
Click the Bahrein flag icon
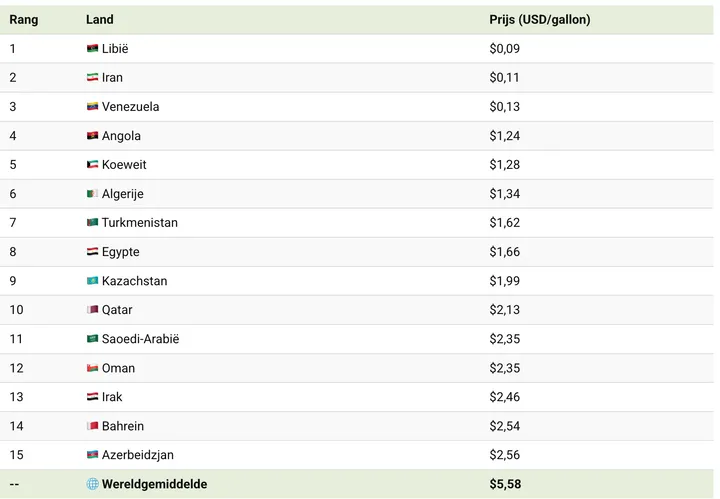pyautogui.click(x=93, y=426)
